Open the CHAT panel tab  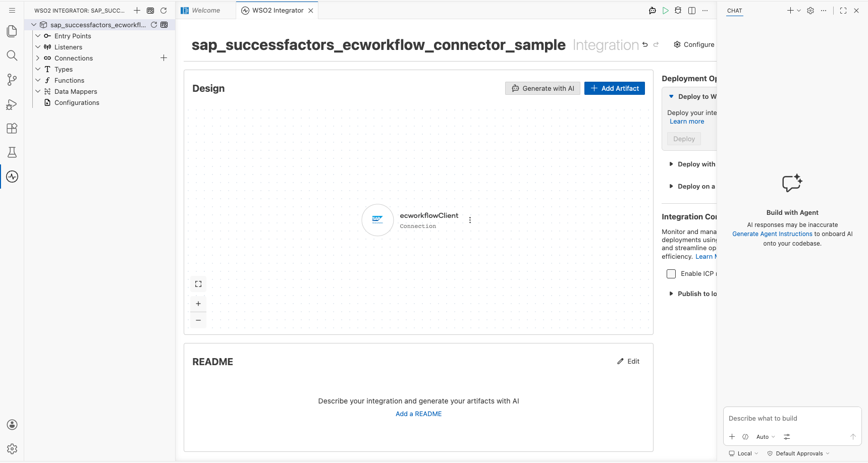735,11
